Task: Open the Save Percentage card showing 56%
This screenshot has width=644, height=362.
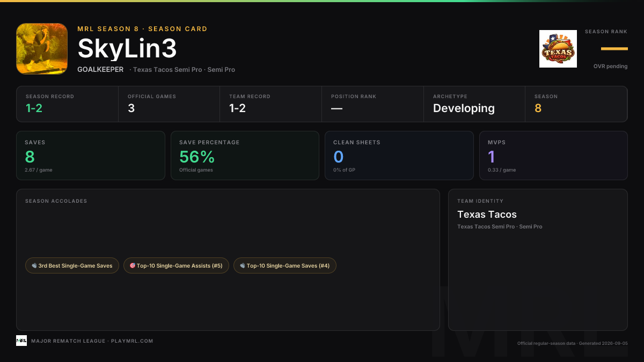Action: click(245, 156)
